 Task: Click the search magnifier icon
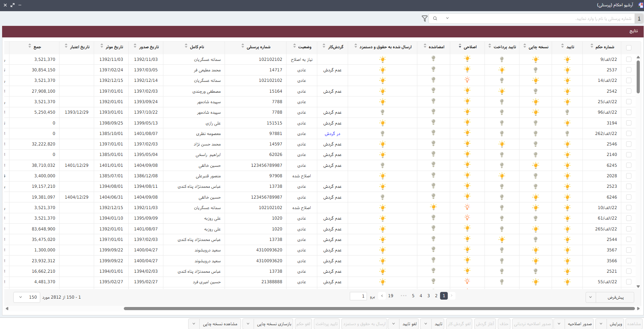point(435,19)
